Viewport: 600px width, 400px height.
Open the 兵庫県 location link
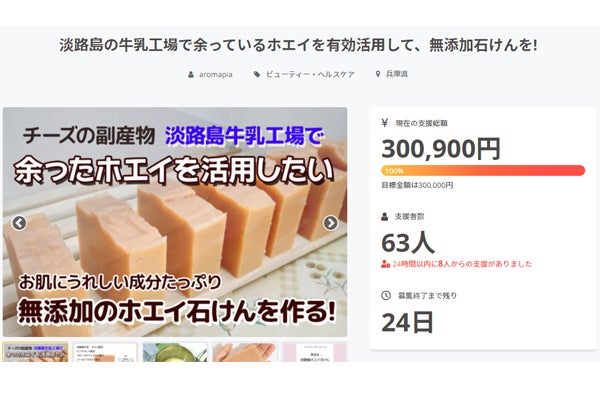point(396,74)
